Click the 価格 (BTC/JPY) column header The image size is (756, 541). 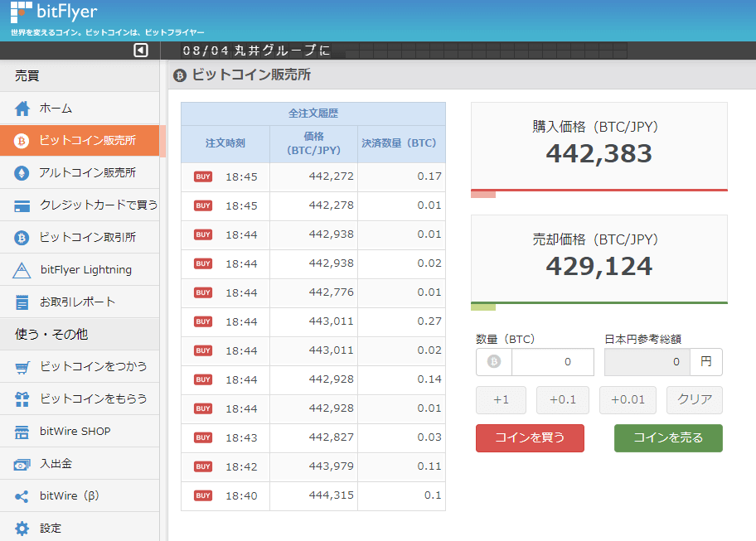(314, 143)
